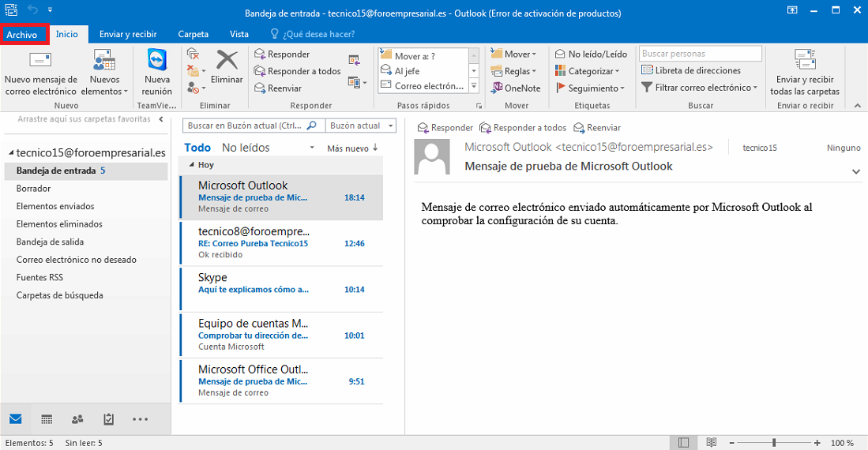Click Reenviar in the ribbon
Screen dimensions: 868x450
(278, 88)
